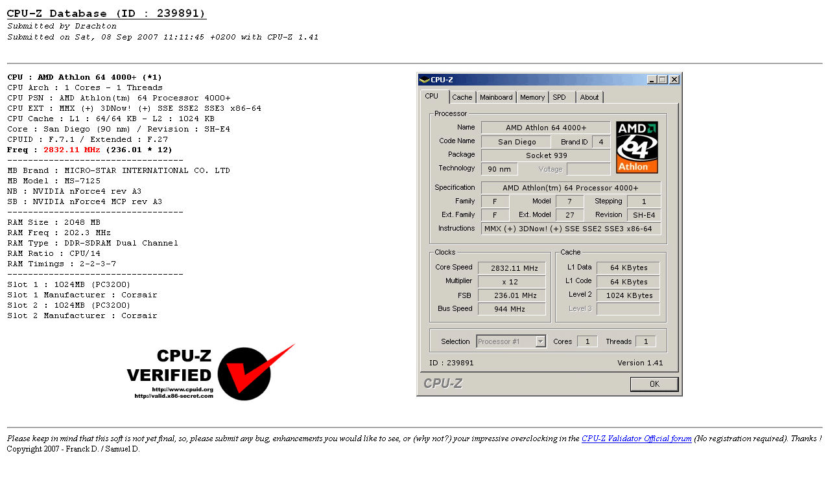Click the Revision field SH-E4
The image size is (830, 504).
[x=644, y=215]
